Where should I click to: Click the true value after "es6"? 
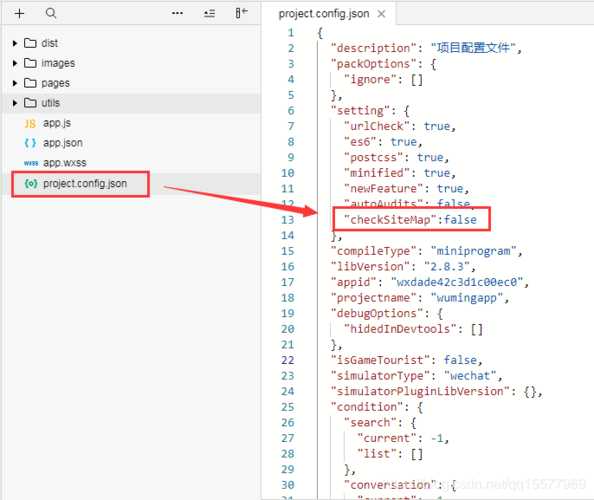(403, 142)
